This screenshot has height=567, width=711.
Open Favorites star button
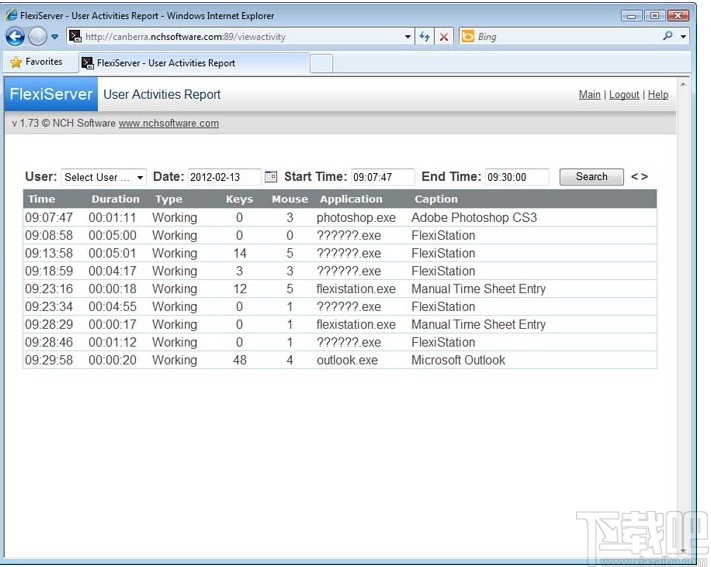[36, 62]
